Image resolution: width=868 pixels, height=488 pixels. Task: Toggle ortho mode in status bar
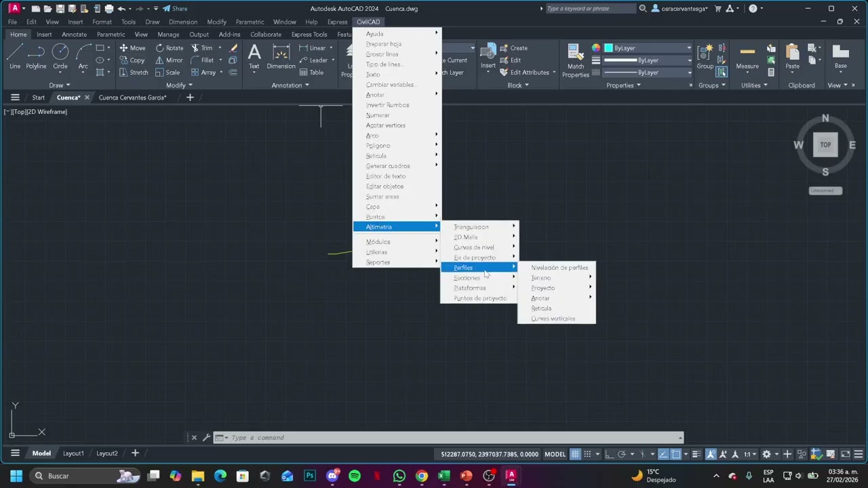(609, 454)
